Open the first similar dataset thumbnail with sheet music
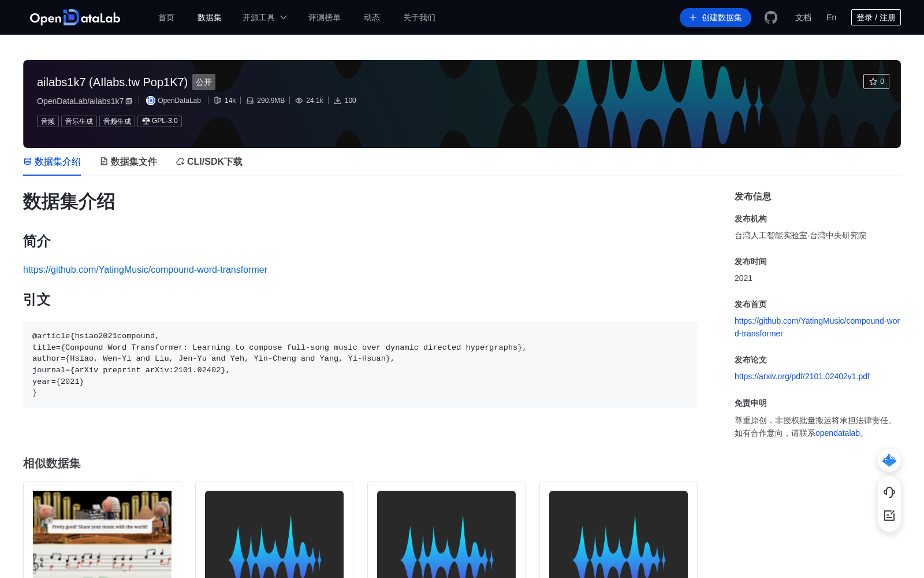The width and height of the screenshot is (924, 578). pyautogui.click(x=102, y=534)
